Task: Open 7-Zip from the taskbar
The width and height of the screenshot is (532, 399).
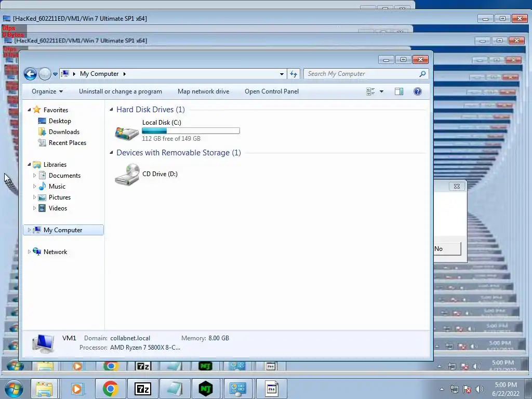Action: (x=142, y=389)
